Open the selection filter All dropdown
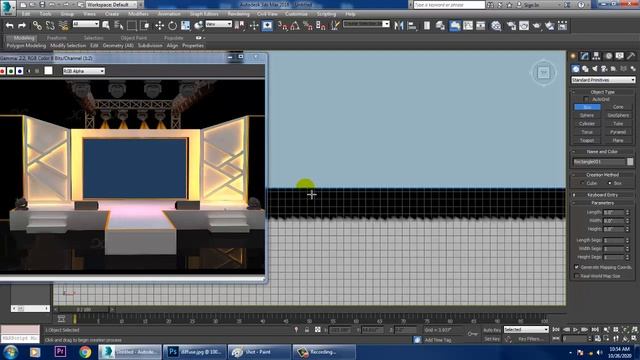640x360 pixels. (x=86, y=24)
